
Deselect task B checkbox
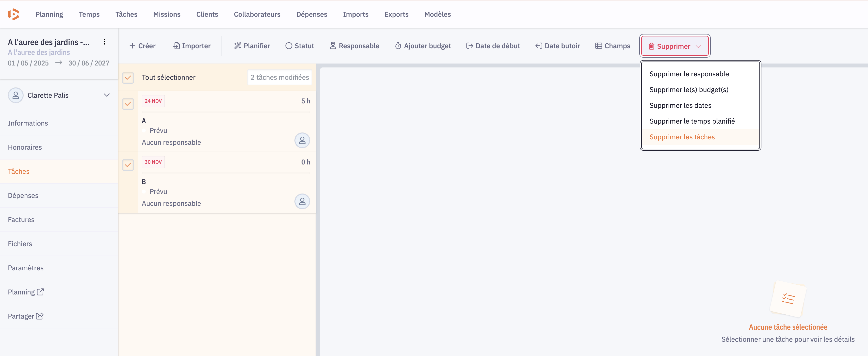tap(128, 165)
